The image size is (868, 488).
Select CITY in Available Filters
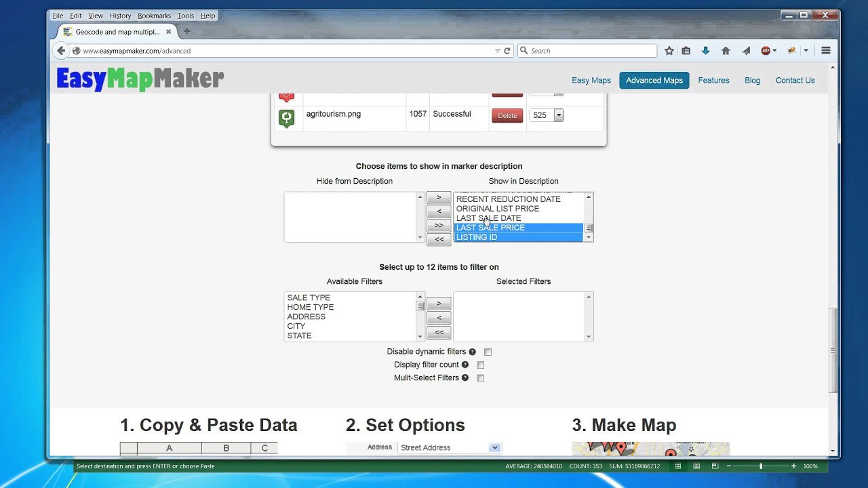click(296, 326)
